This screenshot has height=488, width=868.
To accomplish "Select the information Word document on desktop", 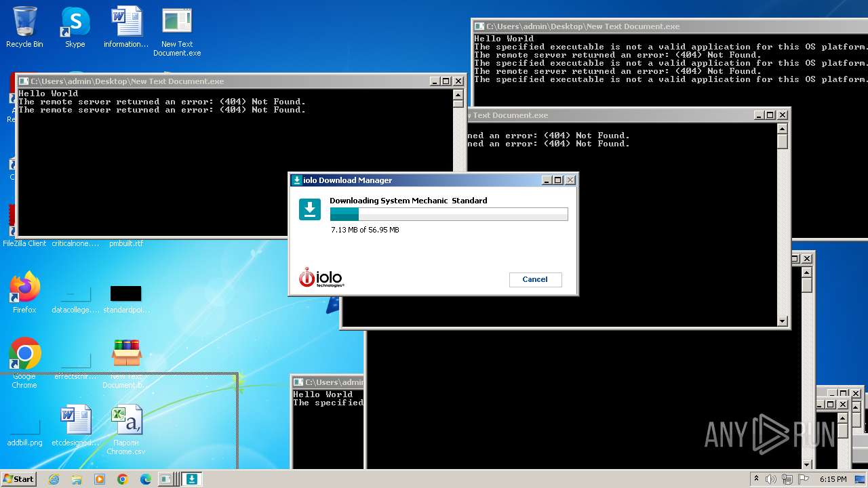I will point(126,27).
